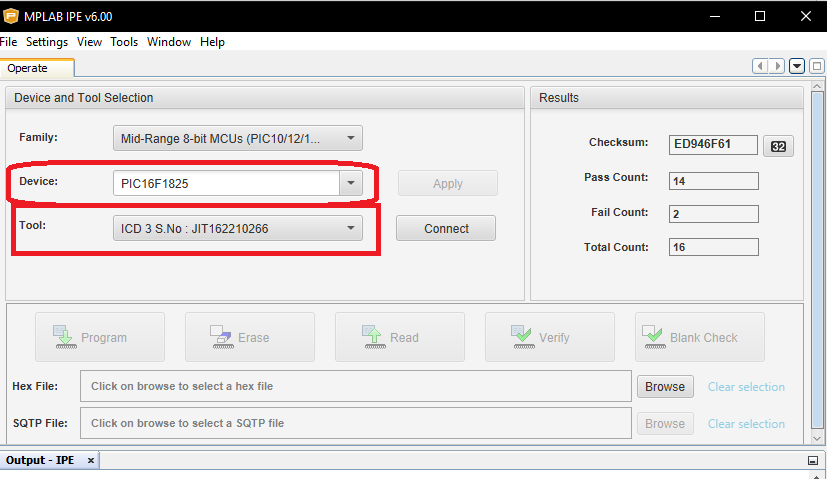Click the Connect button

click(446, 228)
